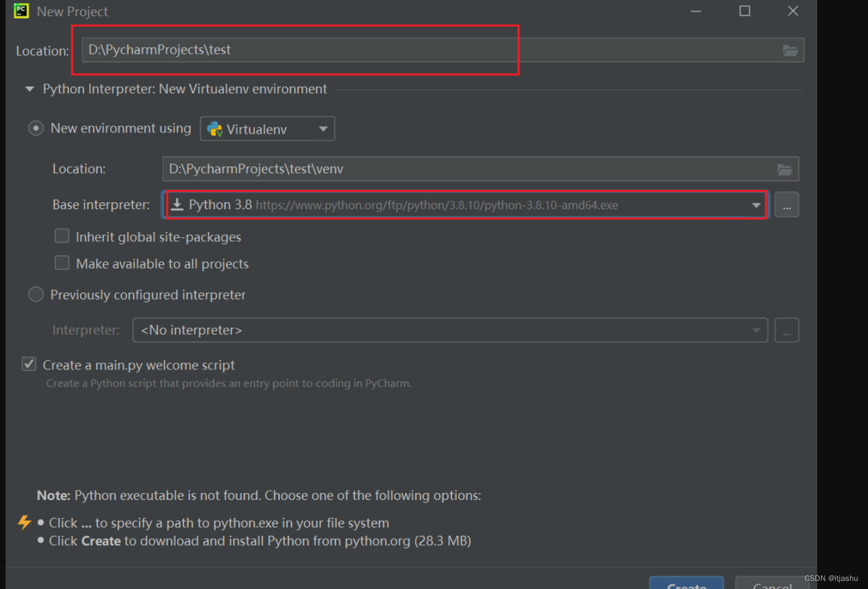Open folder browser for venv Location
This screenshot has height=589, width=868.
click(784, 169)
